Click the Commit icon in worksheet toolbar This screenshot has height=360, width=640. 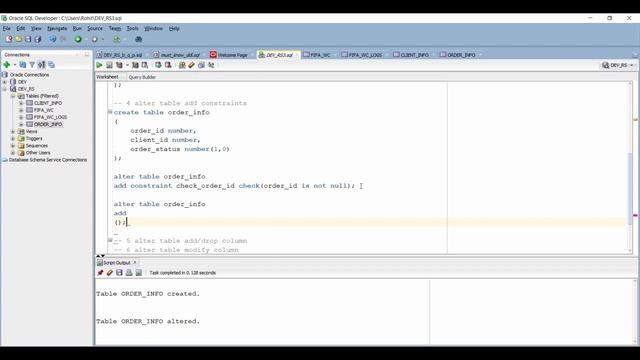click(x=158, y=65)
